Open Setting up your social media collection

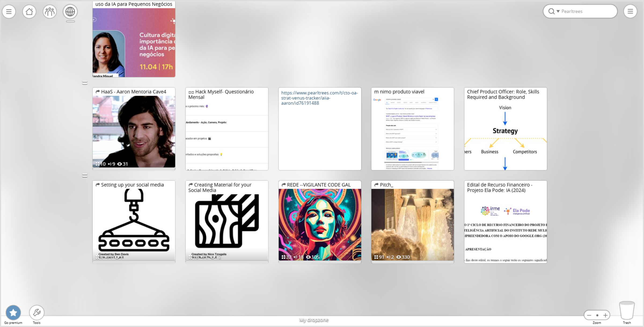134,222
